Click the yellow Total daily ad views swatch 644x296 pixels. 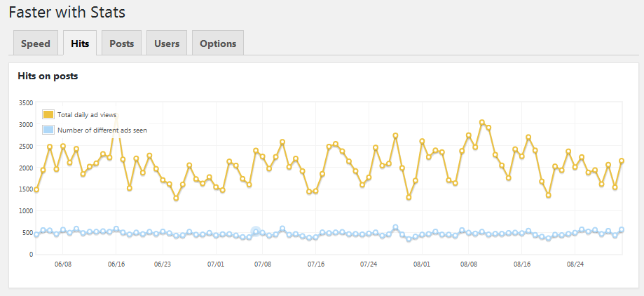coord(48,114)
